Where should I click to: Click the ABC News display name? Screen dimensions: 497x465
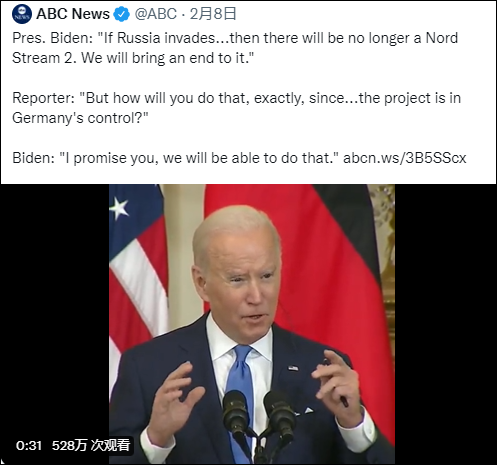[73, 14]
